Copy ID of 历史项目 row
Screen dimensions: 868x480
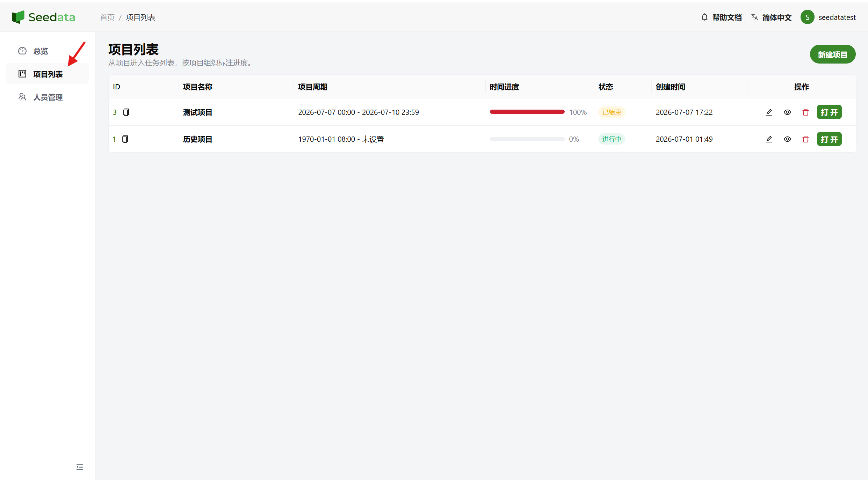point(125,139)
